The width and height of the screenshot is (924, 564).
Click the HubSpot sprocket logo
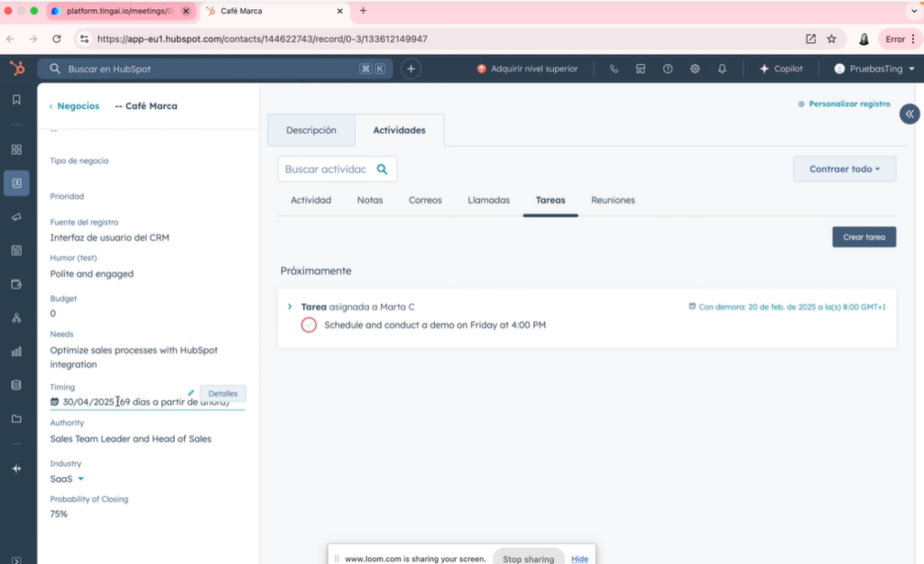pos(17,69)
